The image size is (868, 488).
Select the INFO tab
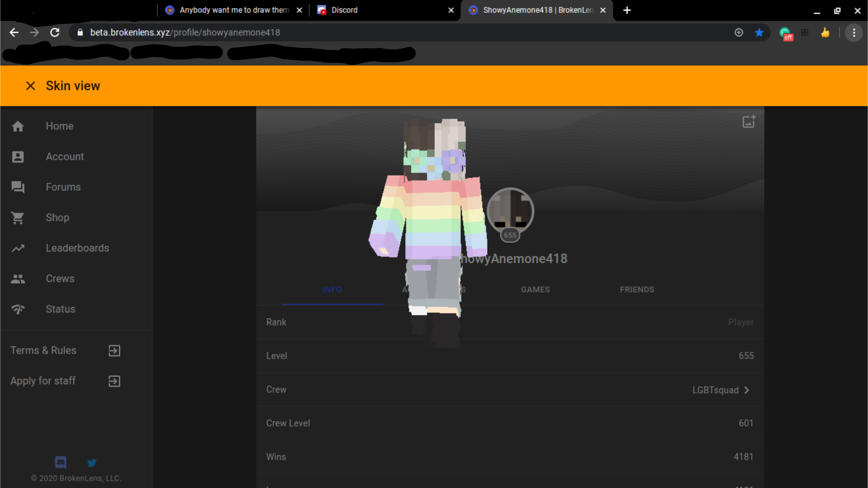(332, 290)
